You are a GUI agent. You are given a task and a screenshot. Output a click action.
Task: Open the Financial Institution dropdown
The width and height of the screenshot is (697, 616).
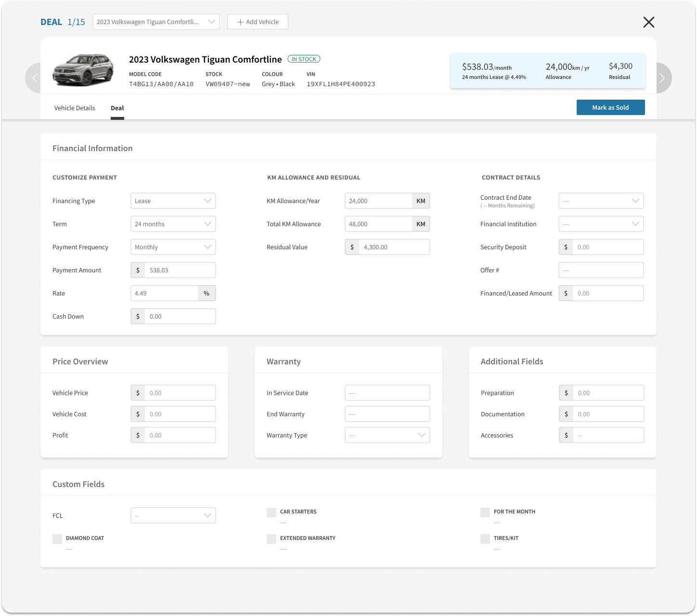point(601,224)
